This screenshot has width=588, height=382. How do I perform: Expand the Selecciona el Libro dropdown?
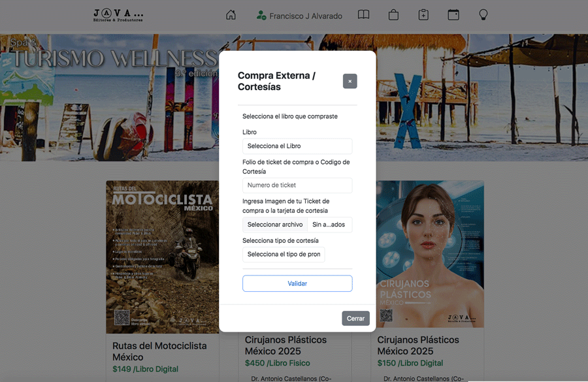pos(297,146)
